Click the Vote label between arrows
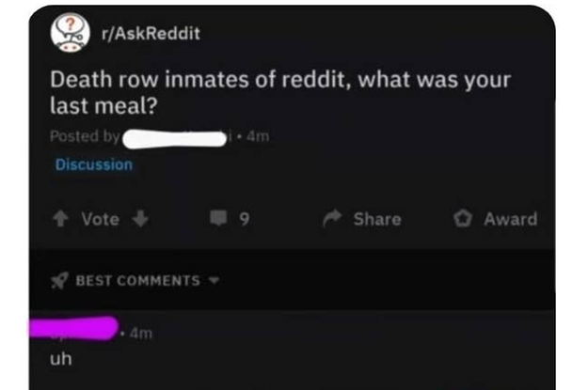This screenshot has height=390, width=588. (101, 219)
